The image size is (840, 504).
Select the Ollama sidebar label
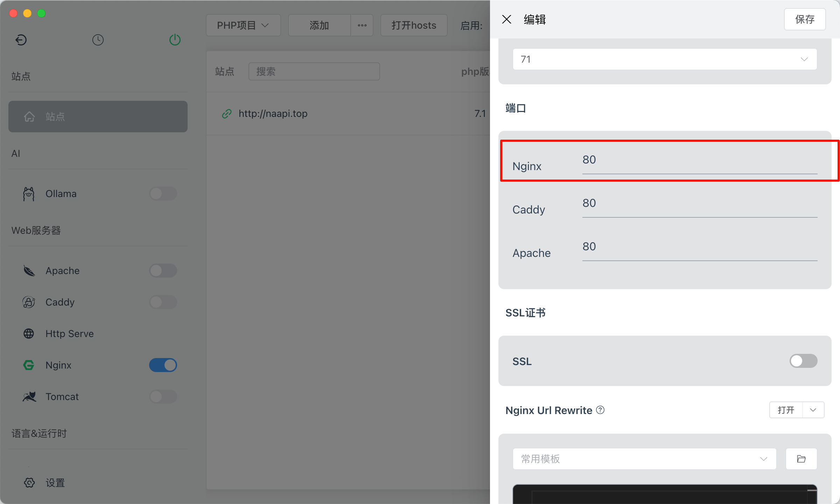pyautogui.click(x=61, y=194)
